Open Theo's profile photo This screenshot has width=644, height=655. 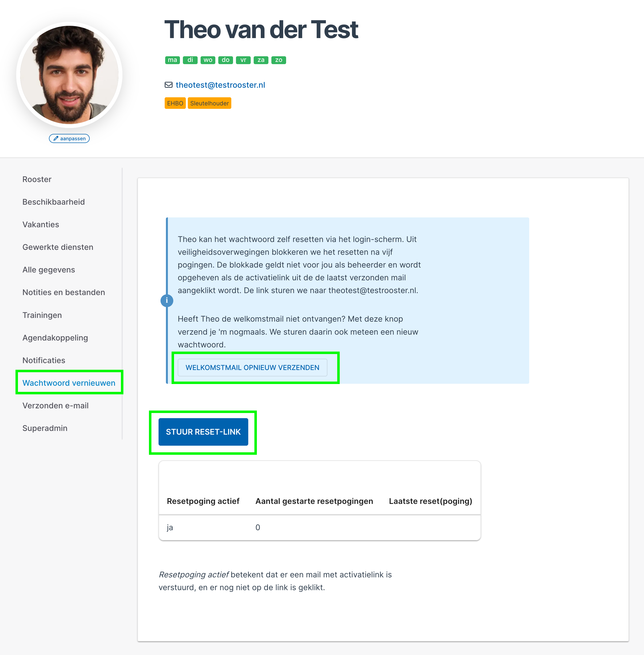coord(69,75)
